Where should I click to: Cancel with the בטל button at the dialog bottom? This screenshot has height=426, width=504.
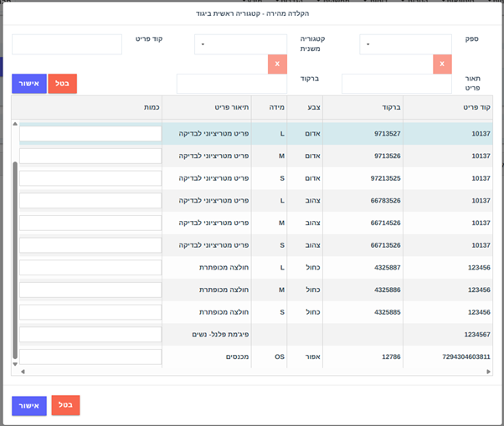(65, 406)
